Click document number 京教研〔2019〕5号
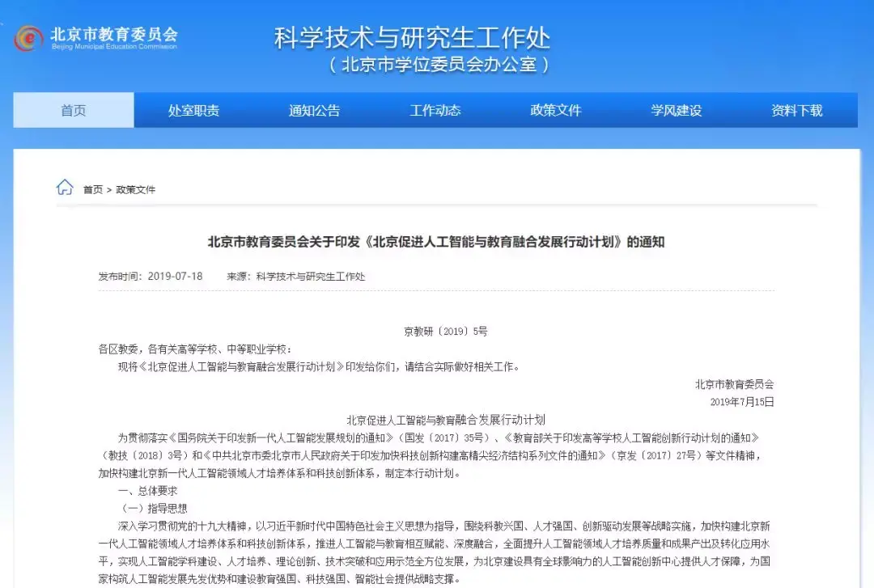 click(445, 332)
